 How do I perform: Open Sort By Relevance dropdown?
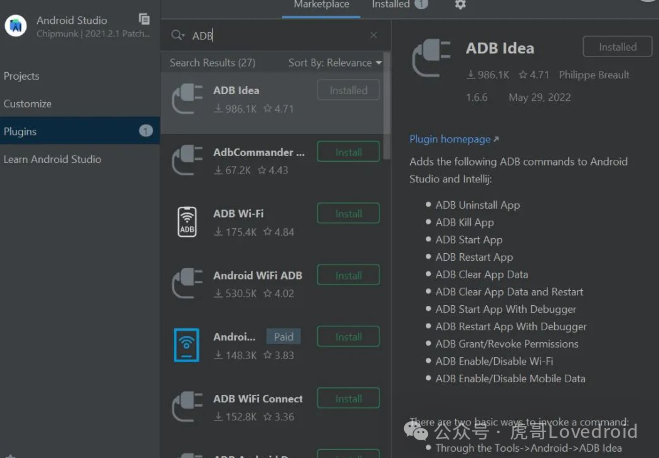[x=335, y=63]
